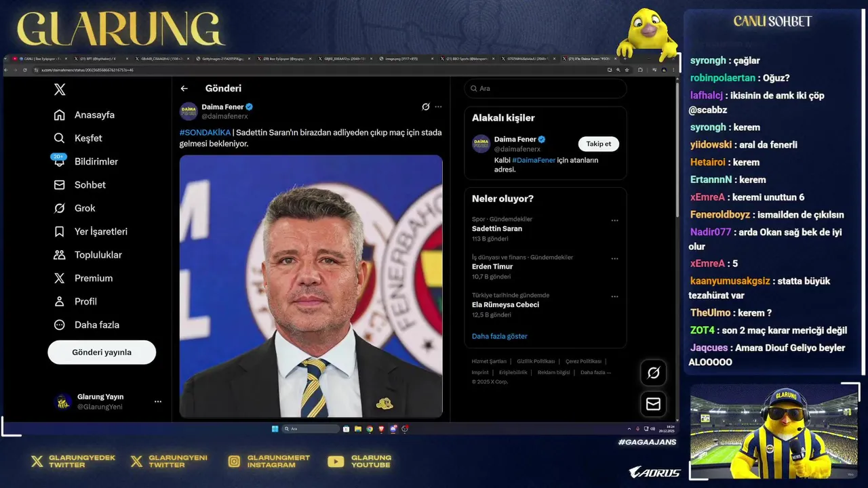Expand Daha fazla menu
Image resolution: width=868 pixels, height=488 pixels.
click(87, 325)
